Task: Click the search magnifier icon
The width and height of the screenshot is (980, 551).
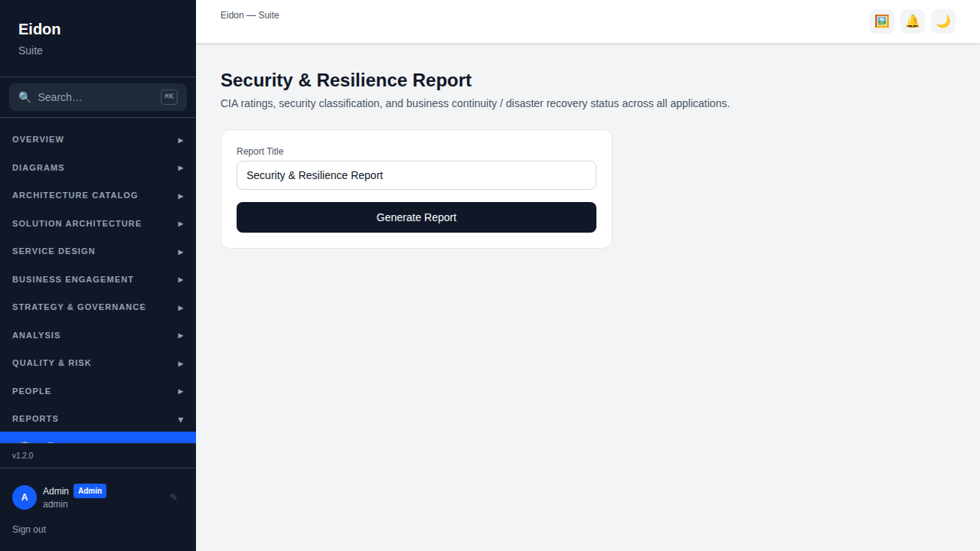Action: point(24,97)
